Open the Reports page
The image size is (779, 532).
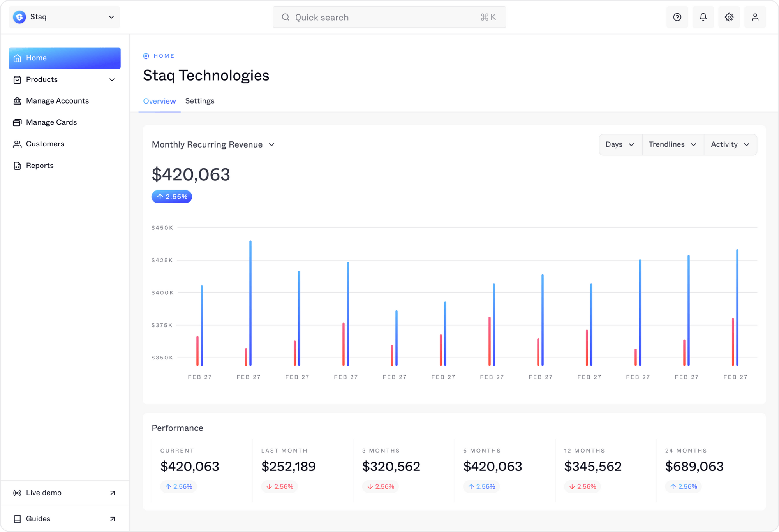64,166
